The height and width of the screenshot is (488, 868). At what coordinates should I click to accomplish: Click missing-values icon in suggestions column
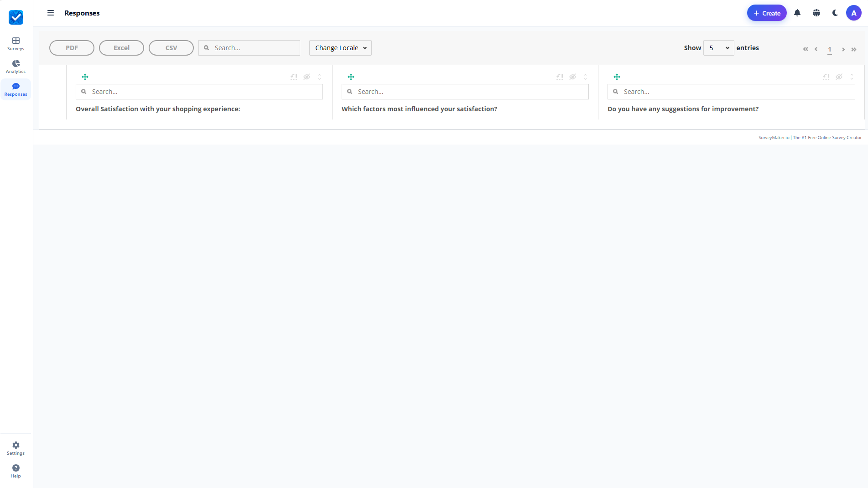[x=826, y=77]
